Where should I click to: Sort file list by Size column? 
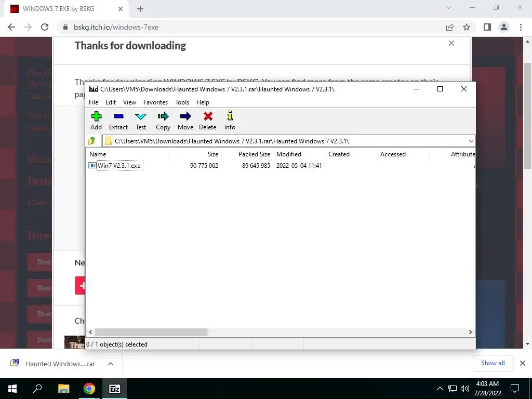195,154
